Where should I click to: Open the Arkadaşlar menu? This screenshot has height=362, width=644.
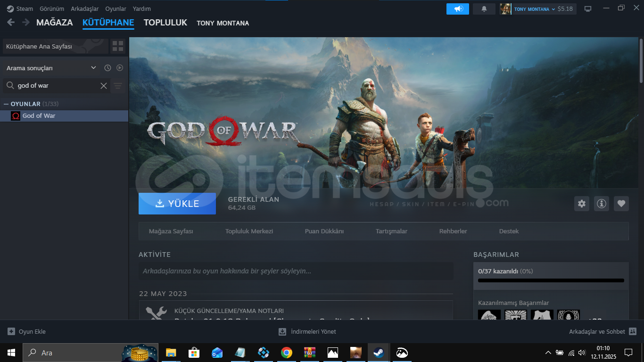pos(85,8)
